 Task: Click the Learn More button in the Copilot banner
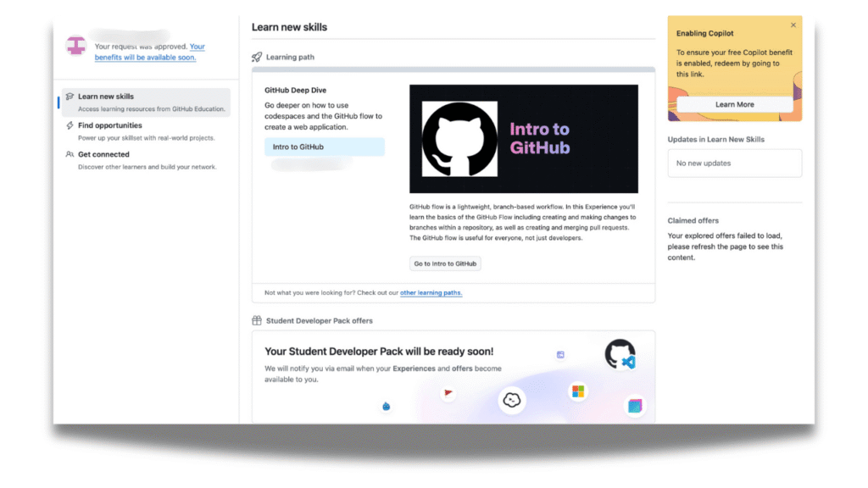tap(734, 105)
